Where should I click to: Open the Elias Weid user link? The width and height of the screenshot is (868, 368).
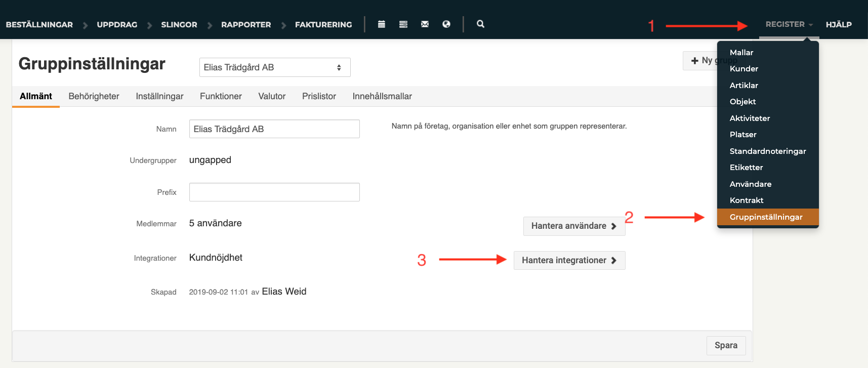(x=284, y=292)
